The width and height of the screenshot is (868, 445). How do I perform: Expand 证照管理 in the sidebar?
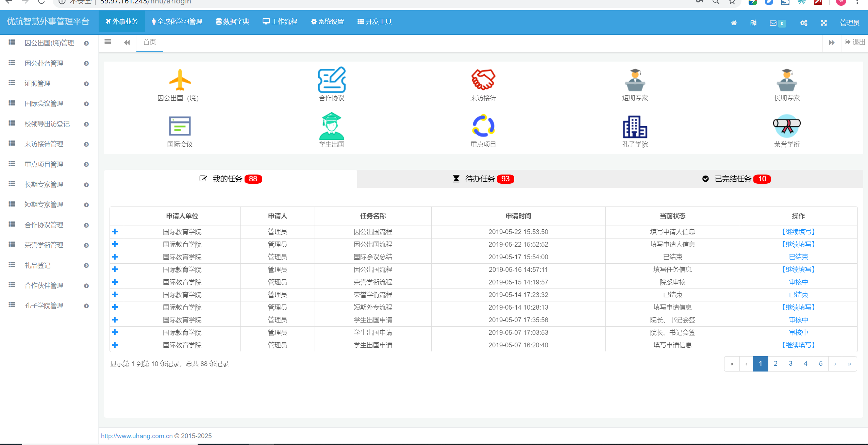click(x=37, y=84)
